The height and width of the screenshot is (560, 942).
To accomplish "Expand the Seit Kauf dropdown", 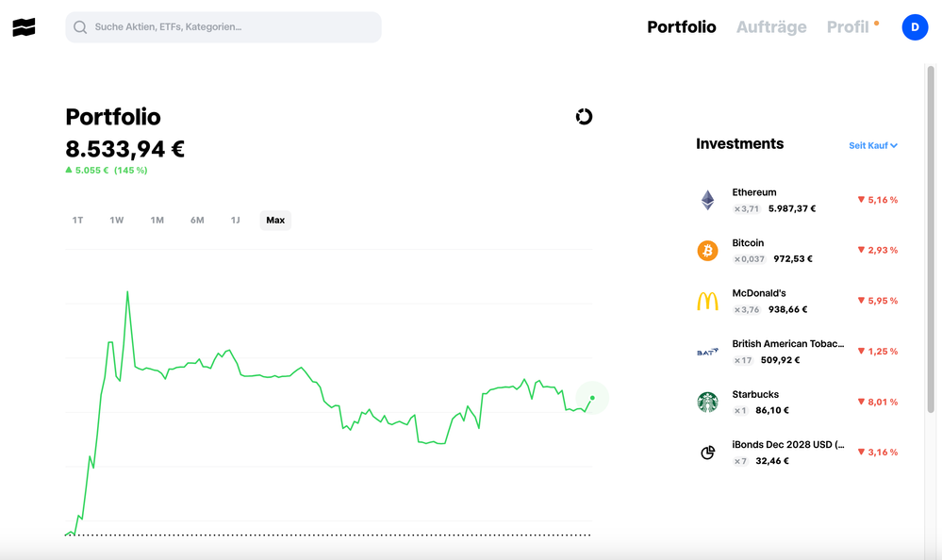I will pos(873,145).
